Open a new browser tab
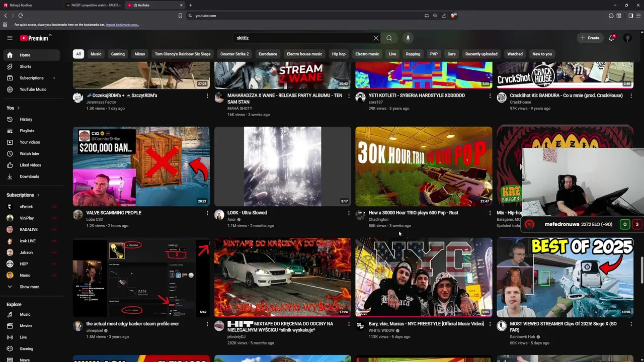The height and width of the screenshot is (362, 644). tap(191, 5)
